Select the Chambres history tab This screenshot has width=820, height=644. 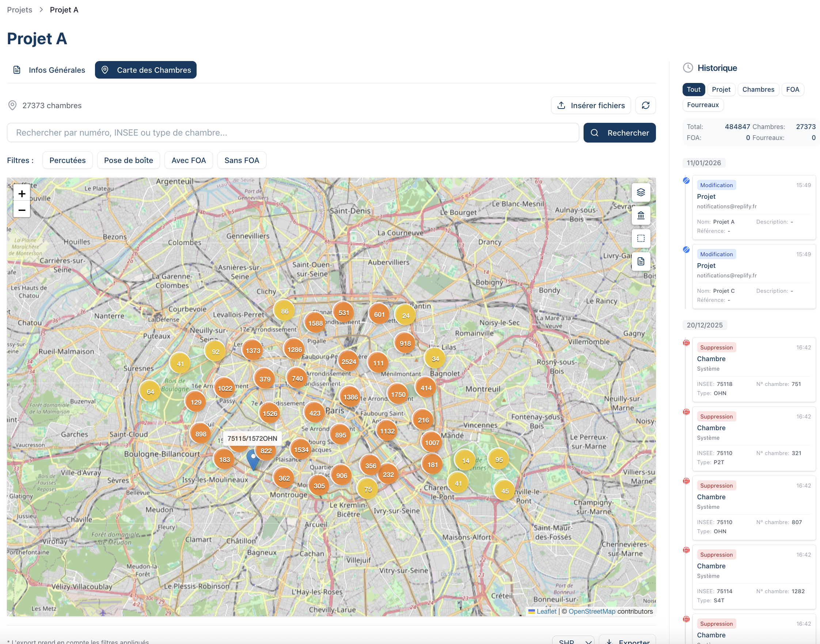pyautogui.click(x=758, y=89)
